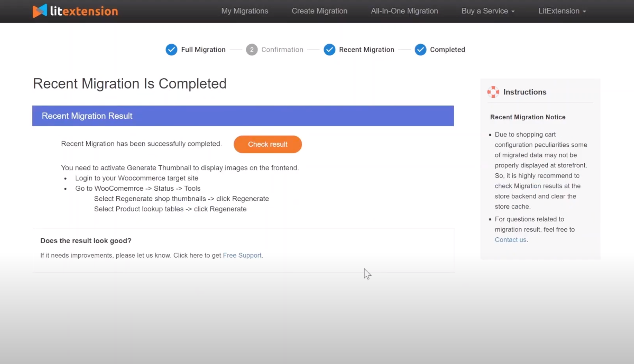Open the Free Support link

click(242, 255)
